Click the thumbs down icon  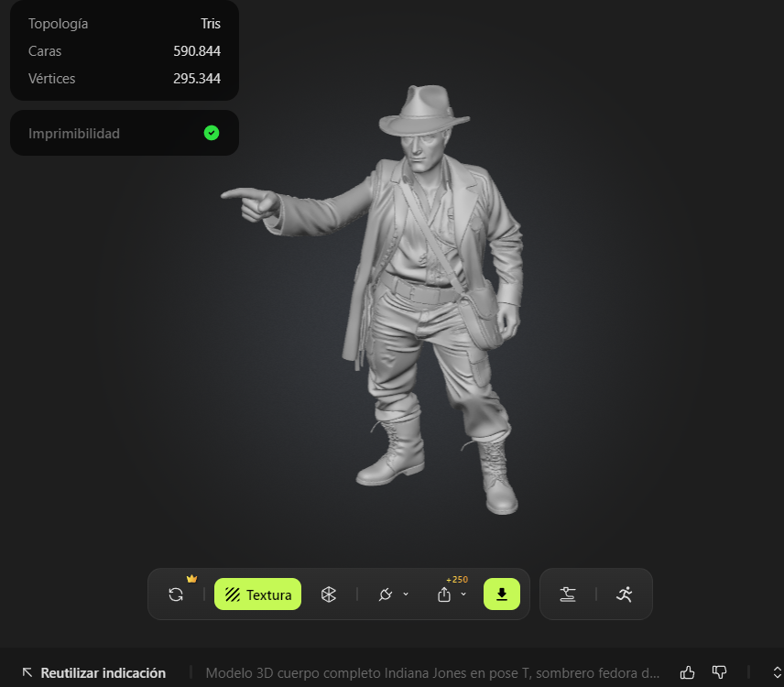point(720,672)
